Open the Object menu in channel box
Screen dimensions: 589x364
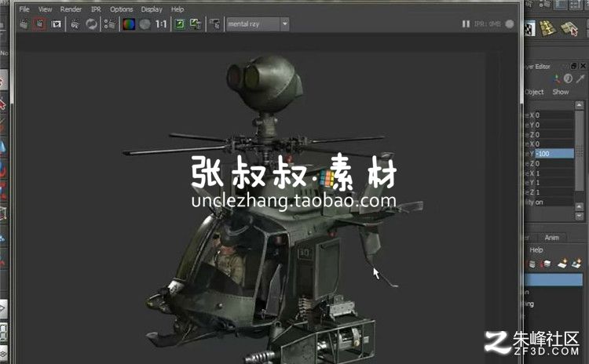coord(534,92)
